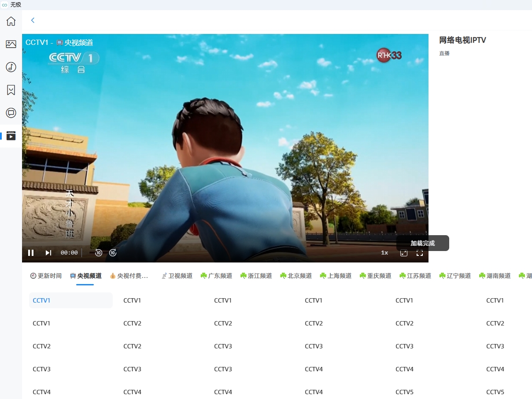Rewind the video by 10 seconds
The image size is (532, 399).
click(99, 253)
